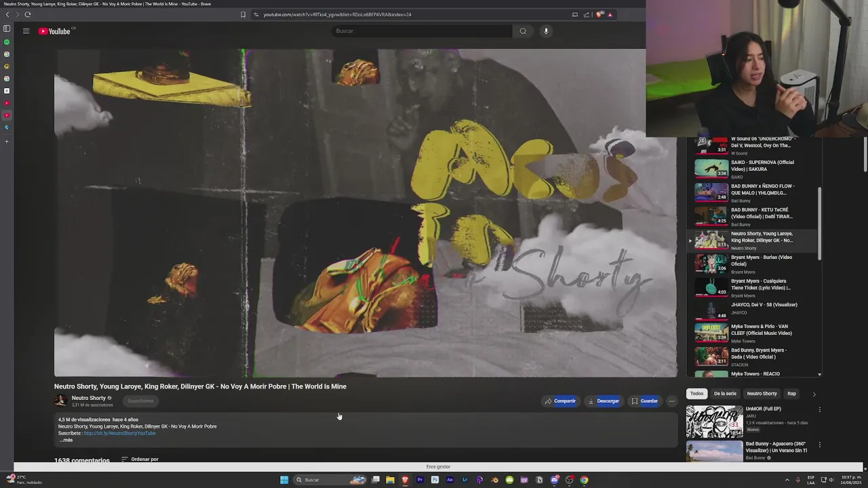
Task: Go to the YouTube home logo
Action: [55, 31]
